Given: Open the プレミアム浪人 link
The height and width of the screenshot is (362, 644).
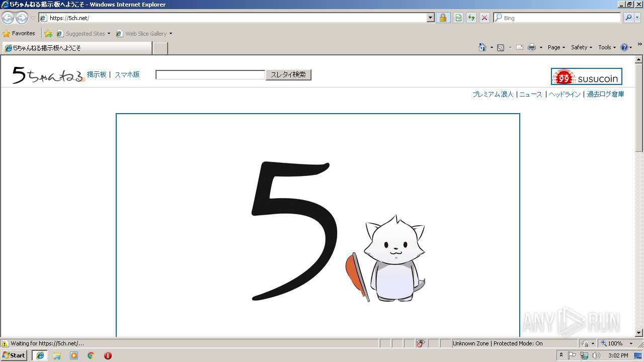Looking at the screenshot, I should coord(493,94).
